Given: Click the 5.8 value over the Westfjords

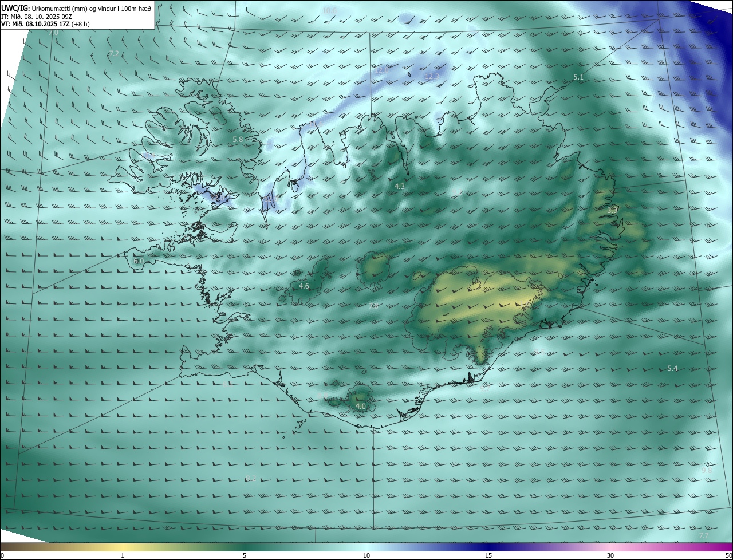Looking at the screenshot, I should (238, 139).
